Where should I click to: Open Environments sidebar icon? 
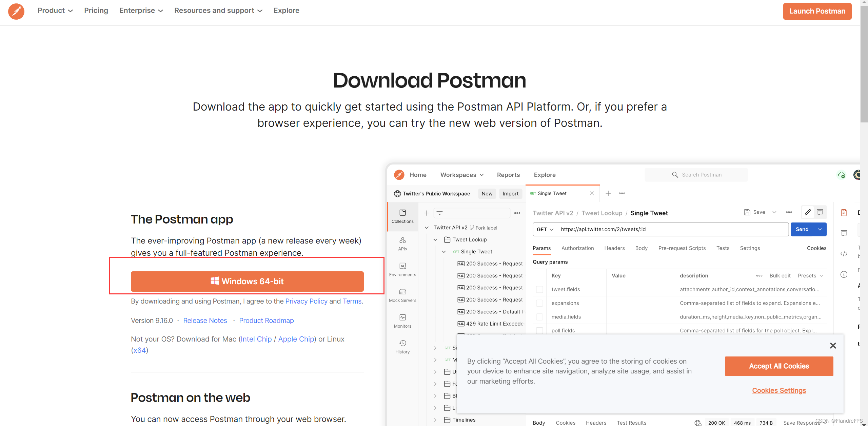coord(402,269)
